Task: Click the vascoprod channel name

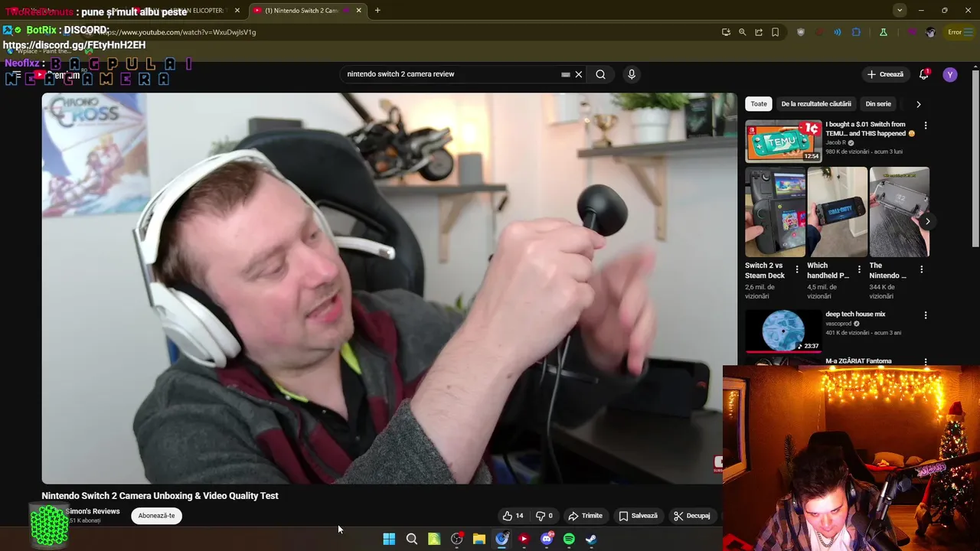Action: (x=838, y=324)
